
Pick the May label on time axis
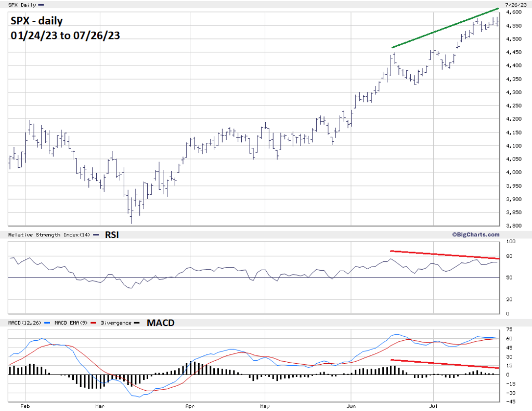pos(265,407)
